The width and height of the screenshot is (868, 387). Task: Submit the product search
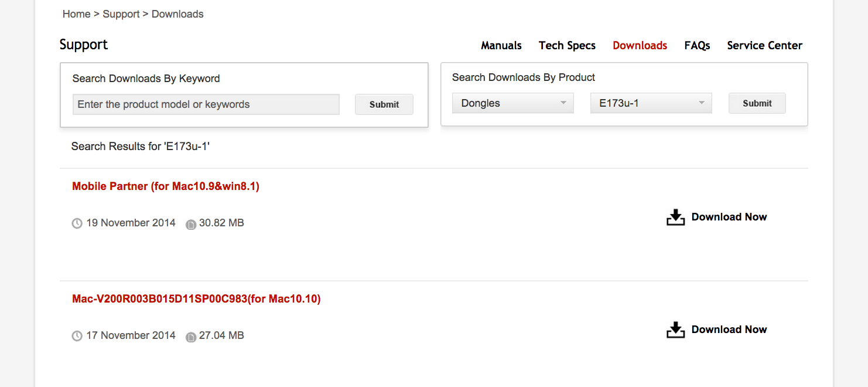pos(757,103)
